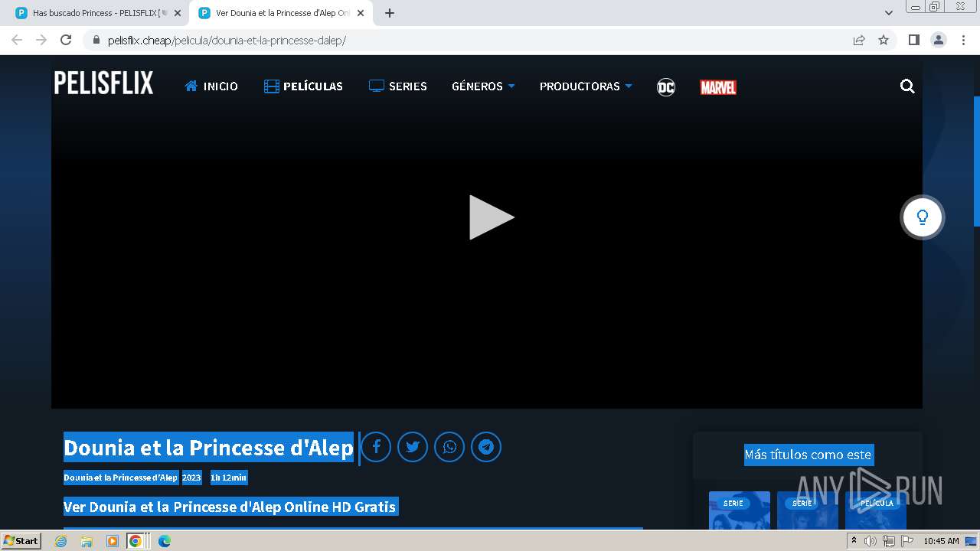Close the 'Has buscado Princess' tab
Image resolution: width=980 pixels, height=551 pixels.
[x=177, y=13]
